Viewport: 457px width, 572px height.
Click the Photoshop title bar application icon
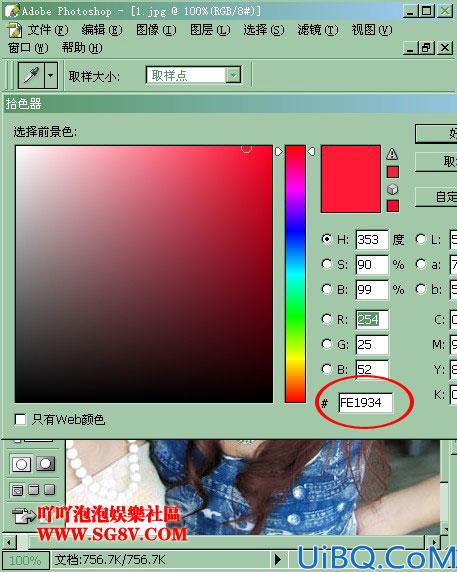[x=11, y=10]
